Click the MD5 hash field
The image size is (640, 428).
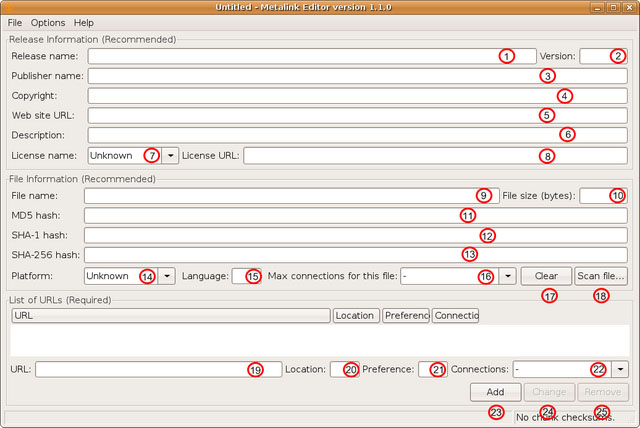point(356,215)
